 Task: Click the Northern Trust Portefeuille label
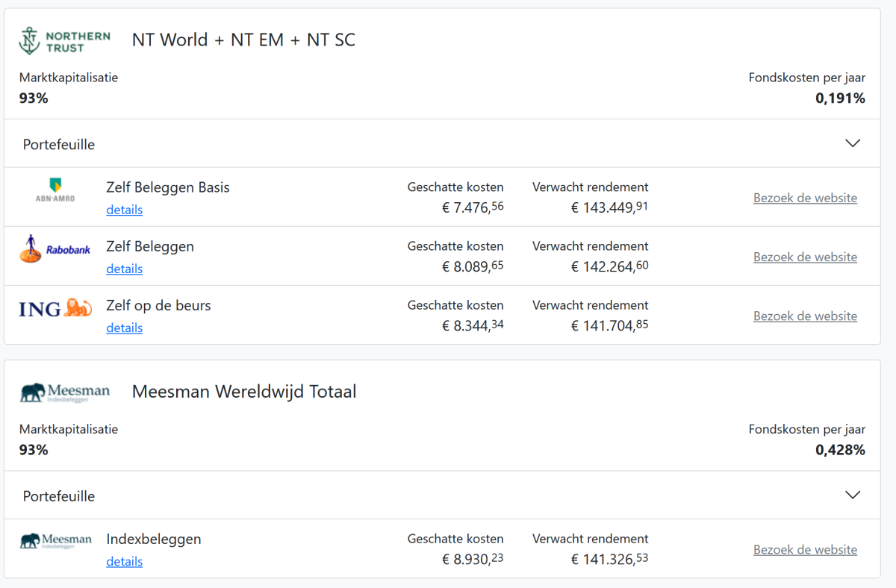tap(59, 144)
